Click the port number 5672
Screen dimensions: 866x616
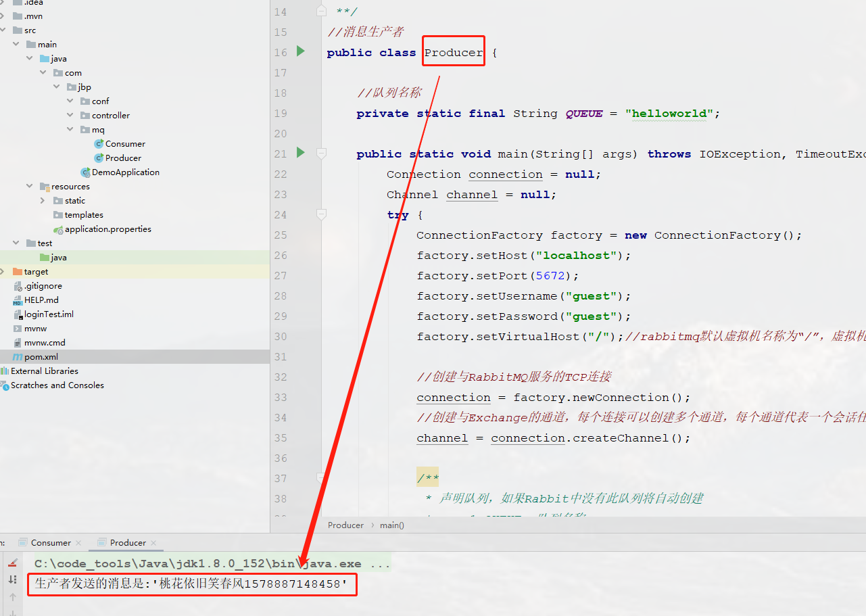coord(550,276)
